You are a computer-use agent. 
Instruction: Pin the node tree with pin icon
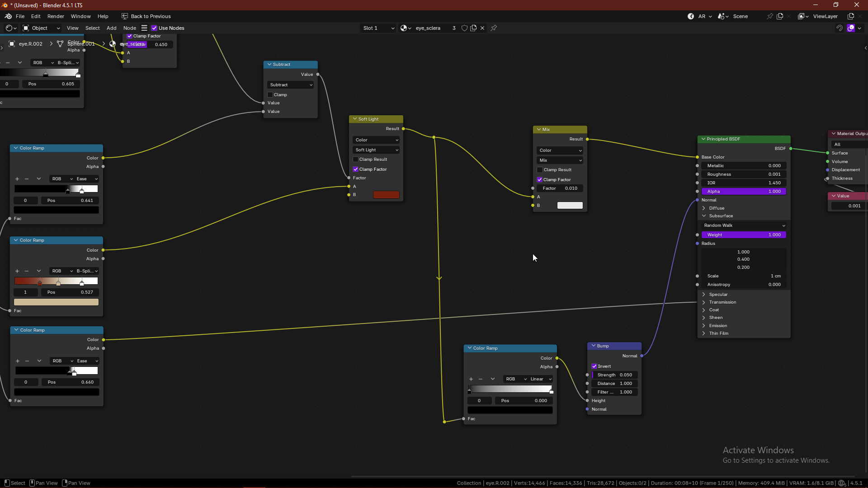[x=494, y=28]
